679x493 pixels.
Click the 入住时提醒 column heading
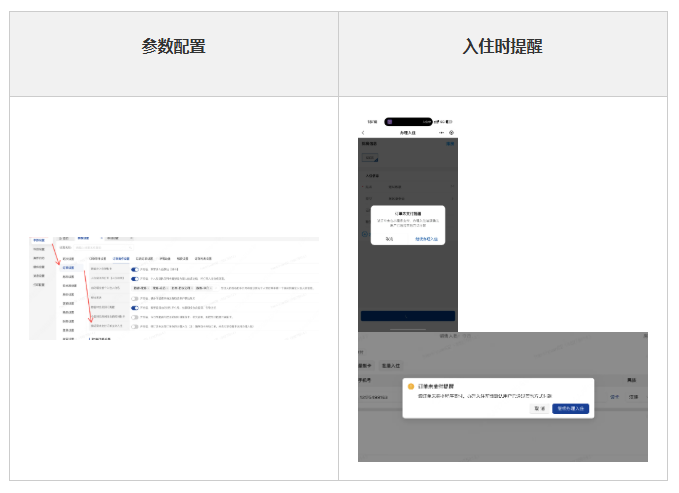click(502, 46)
